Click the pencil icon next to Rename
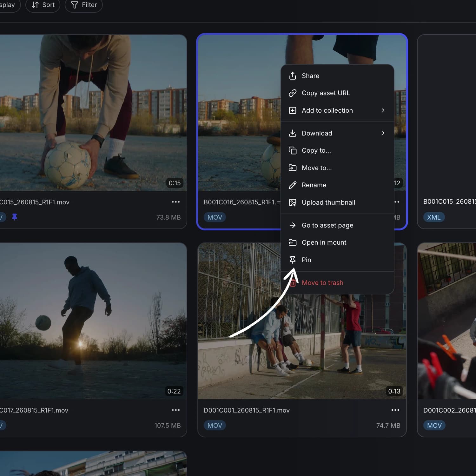 pyautogui.click(x=293, y=185)
